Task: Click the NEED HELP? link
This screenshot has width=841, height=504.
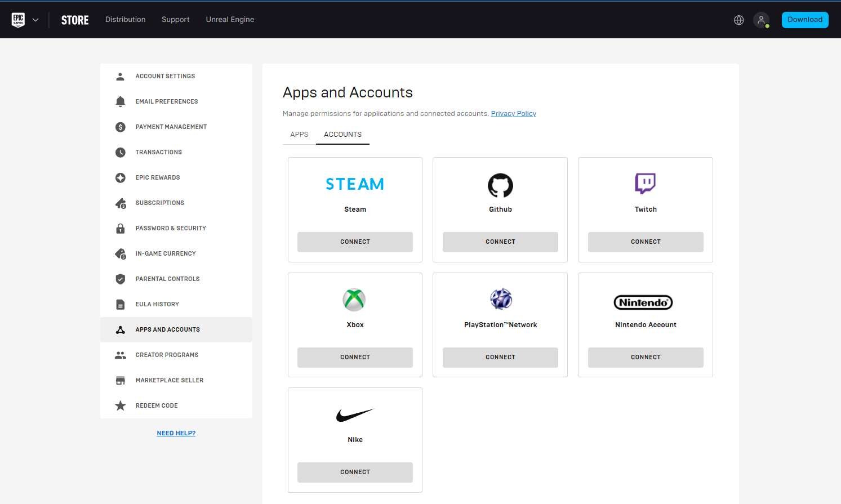Action: pos(176,433)
